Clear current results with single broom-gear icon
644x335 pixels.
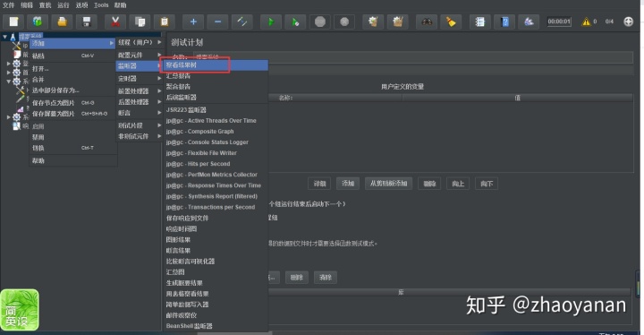tap(373, 21)
